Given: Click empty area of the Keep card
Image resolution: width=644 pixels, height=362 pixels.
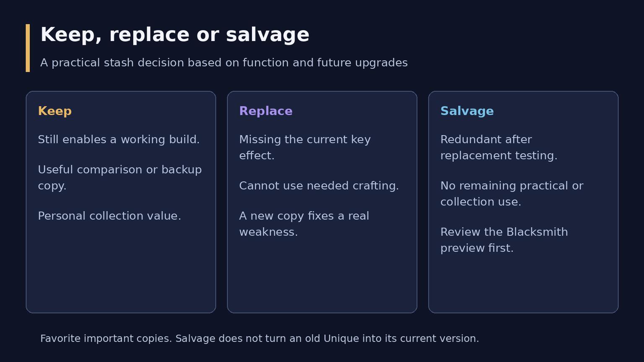Looking at the screenshot, I should pyautogui.click(x=121, y=268).
